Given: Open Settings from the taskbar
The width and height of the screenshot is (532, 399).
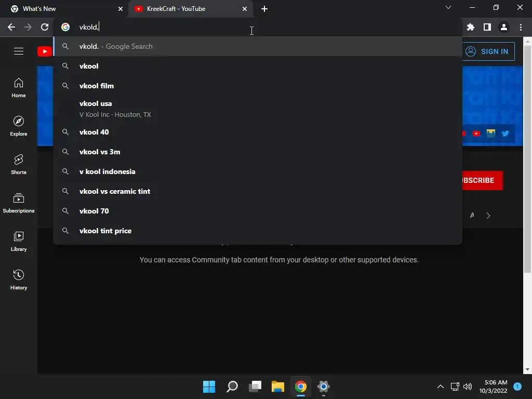Looking at the screenshot, I should [324, 387].
